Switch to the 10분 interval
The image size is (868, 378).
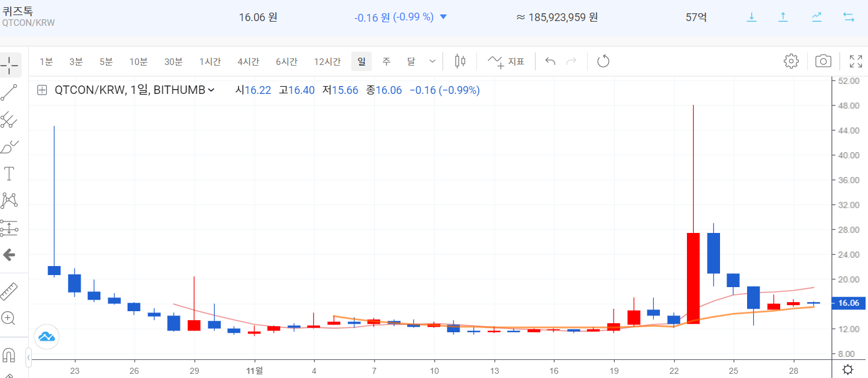point(138,61)
